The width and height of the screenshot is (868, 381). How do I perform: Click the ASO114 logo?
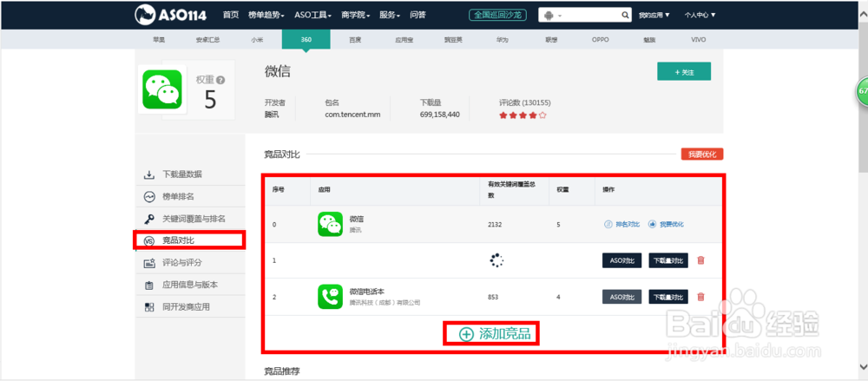point(170,15)
